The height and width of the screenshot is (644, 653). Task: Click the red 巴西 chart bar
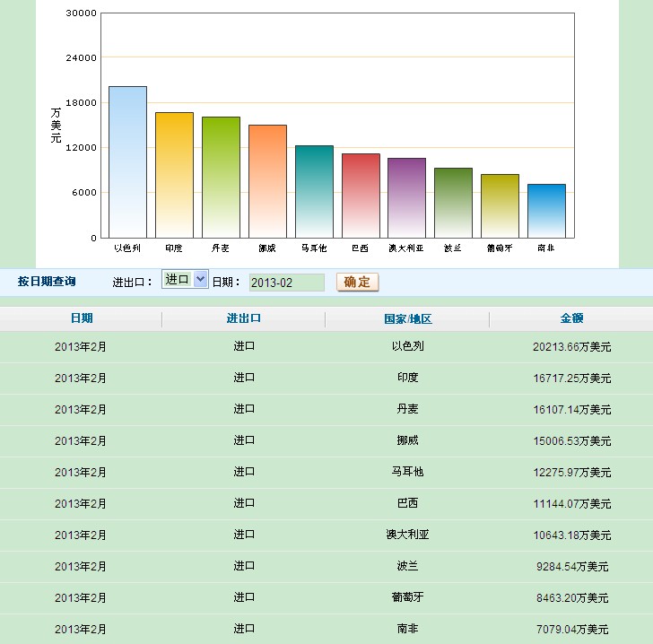click(x=361, y=196)
